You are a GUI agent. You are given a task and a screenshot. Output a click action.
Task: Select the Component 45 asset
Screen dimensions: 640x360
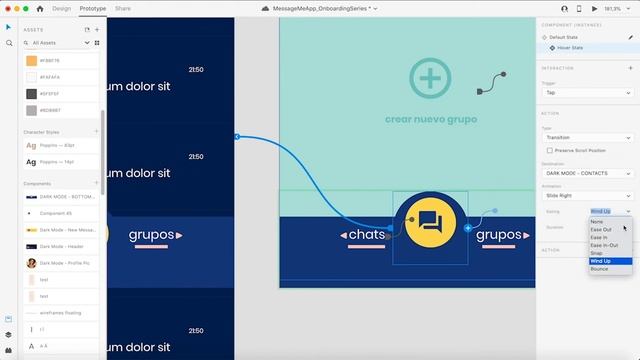coord(61,213)
